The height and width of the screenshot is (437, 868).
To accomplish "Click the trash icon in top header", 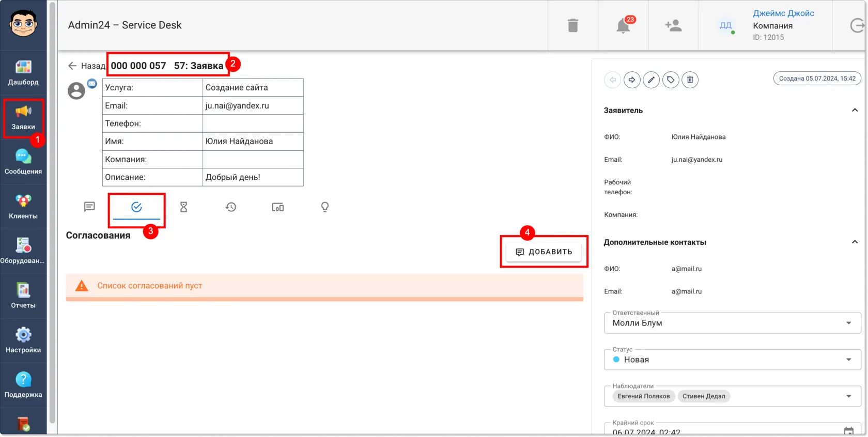I will coord(573,25).
